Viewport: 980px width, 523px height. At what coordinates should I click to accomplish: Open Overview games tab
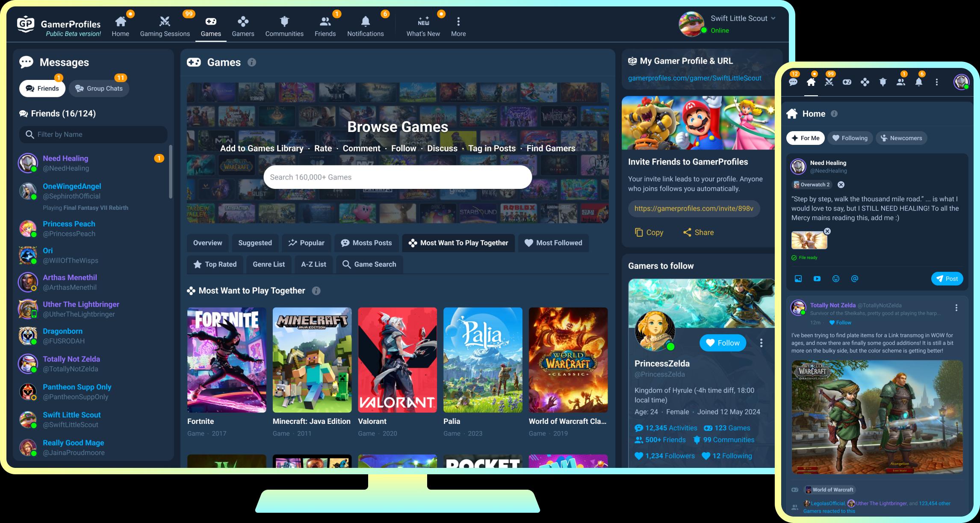click(207, 243)
